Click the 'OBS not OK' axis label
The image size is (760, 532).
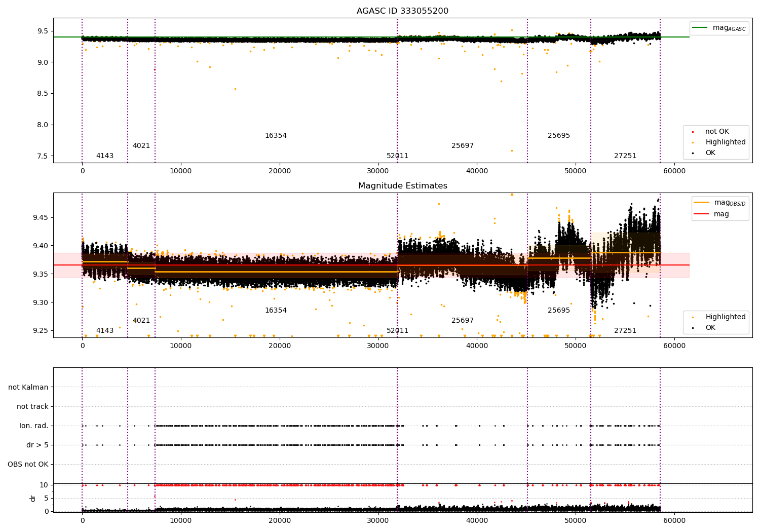tap(28, 464)
